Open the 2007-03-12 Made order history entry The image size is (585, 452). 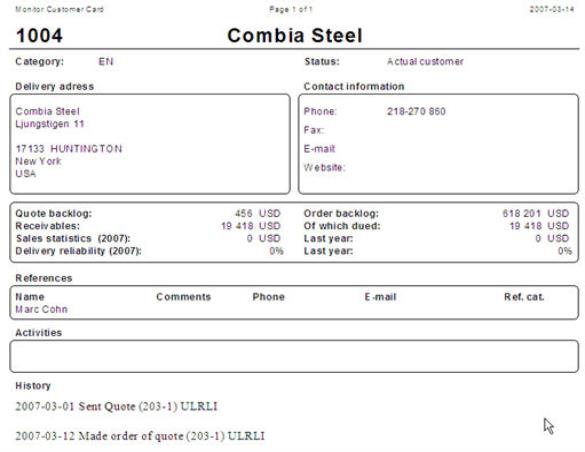point(140,436)
